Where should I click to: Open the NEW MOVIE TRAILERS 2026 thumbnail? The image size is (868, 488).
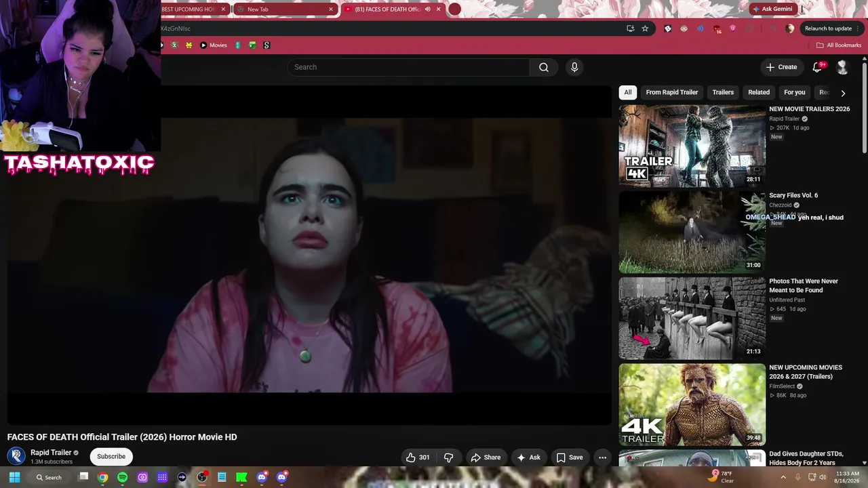pos(692,146)
